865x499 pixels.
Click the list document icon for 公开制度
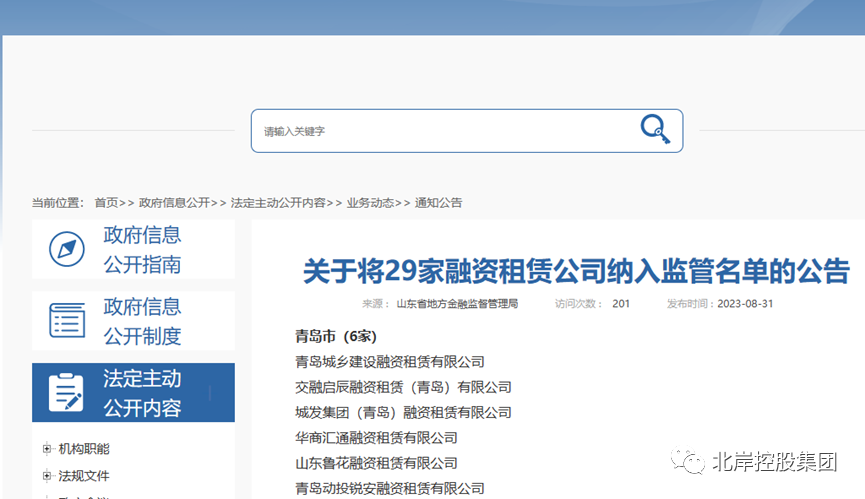pyautogui.click(x=67, y=320)
